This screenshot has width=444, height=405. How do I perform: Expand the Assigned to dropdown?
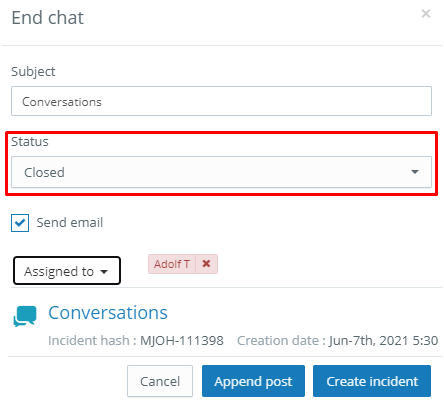click(67, 271)
